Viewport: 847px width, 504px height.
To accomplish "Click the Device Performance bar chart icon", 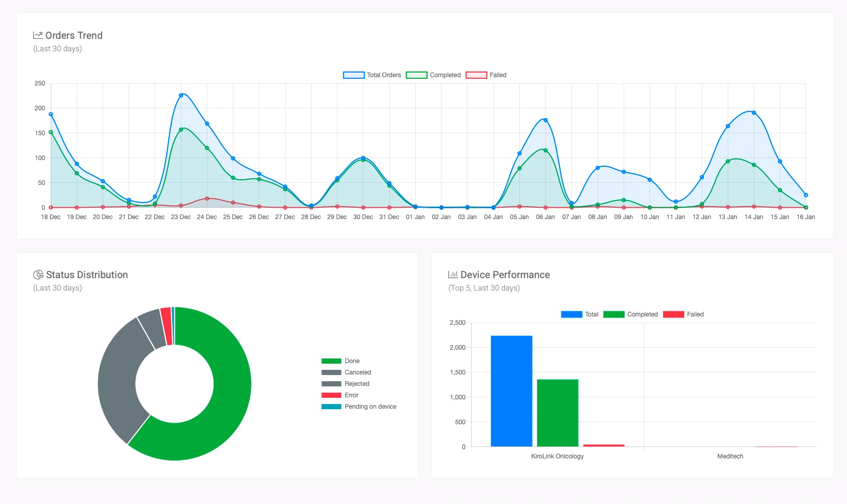I will [454, 275].
